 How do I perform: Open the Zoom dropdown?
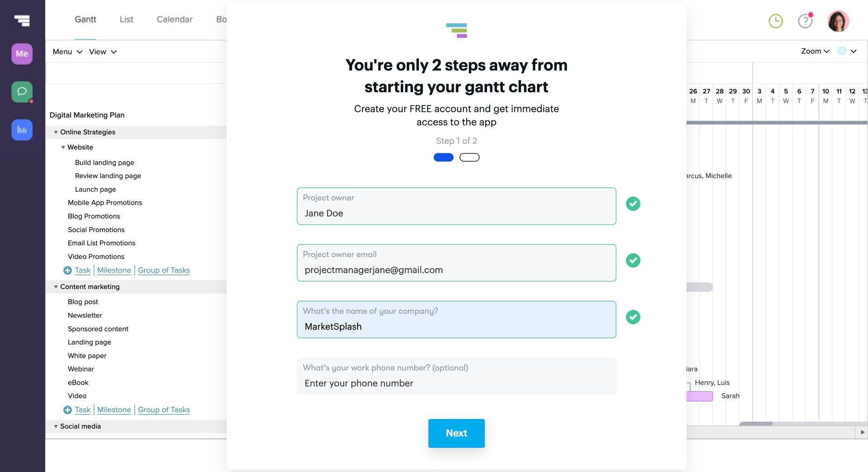tap(815, 52)
